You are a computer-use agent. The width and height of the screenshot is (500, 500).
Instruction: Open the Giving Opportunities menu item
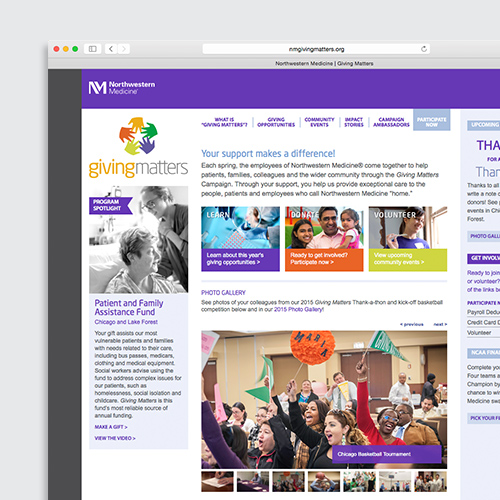[x=276, y=122]
